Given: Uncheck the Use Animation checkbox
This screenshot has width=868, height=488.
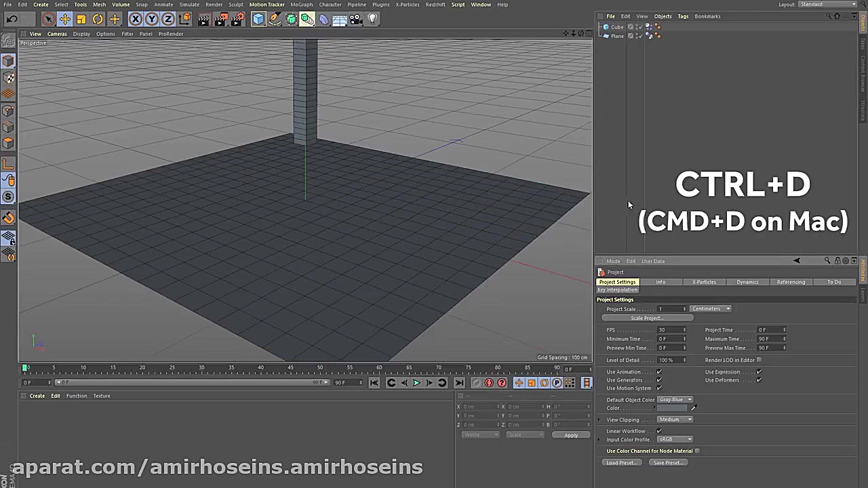Looking at the screenshot, I should [x=658, y=371].
